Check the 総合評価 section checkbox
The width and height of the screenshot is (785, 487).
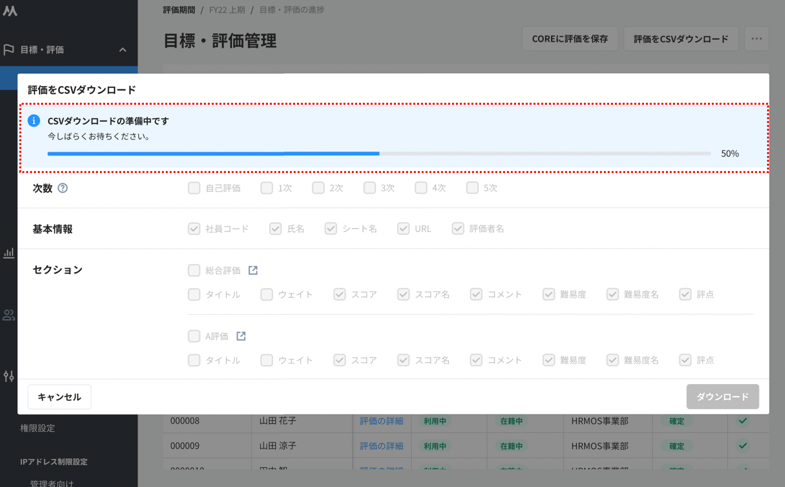coord(194,270)
